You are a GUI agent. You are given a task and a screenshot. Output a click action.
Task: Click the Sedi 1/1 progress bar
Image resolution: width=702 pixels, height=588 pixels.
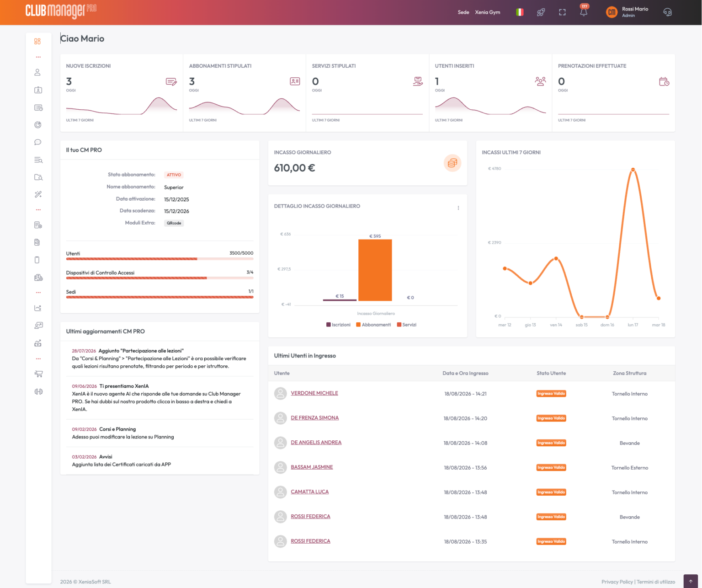pyautogui.click(x=160, y=297)
